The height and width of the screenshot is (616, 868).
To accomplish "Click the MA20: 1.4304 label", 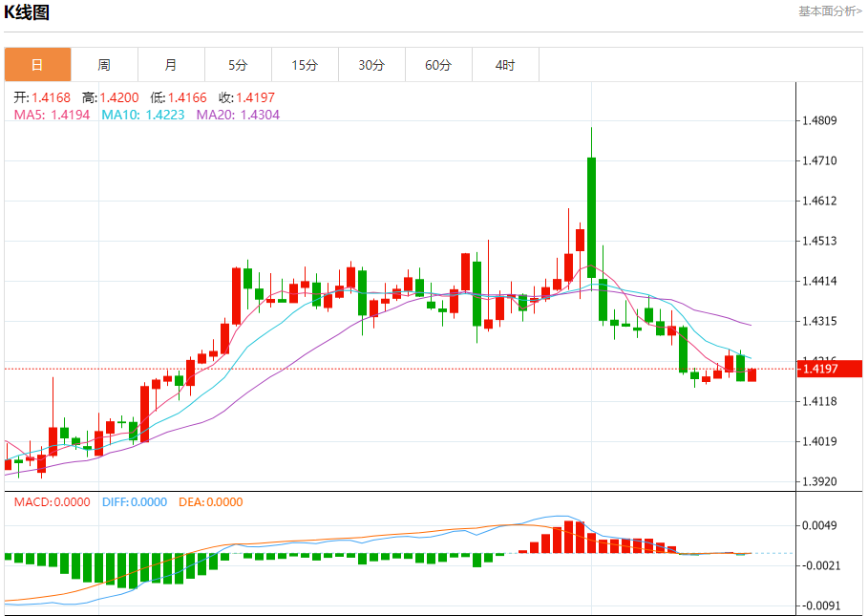I will 238,116.
